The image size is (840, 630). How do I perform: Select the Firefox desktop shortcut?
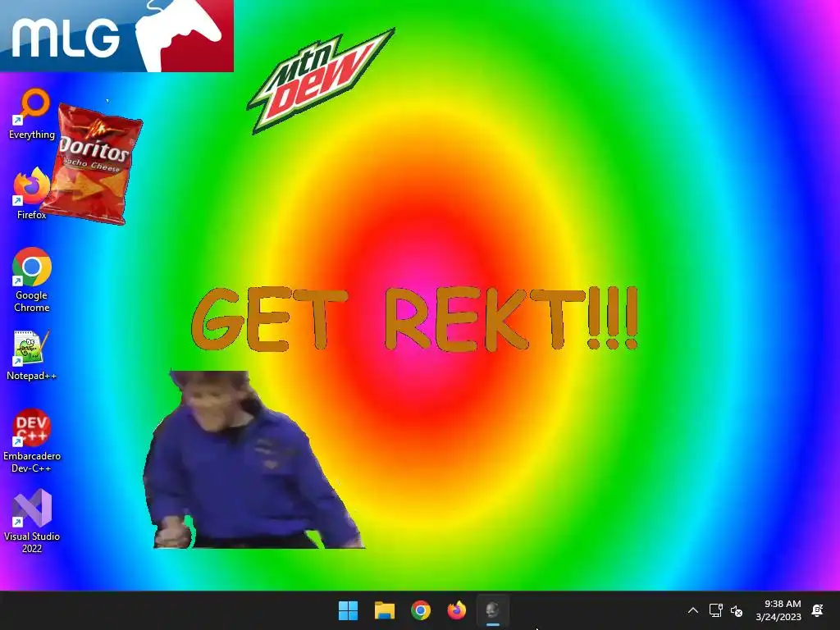pyautogui.click(x=31, y=194)
